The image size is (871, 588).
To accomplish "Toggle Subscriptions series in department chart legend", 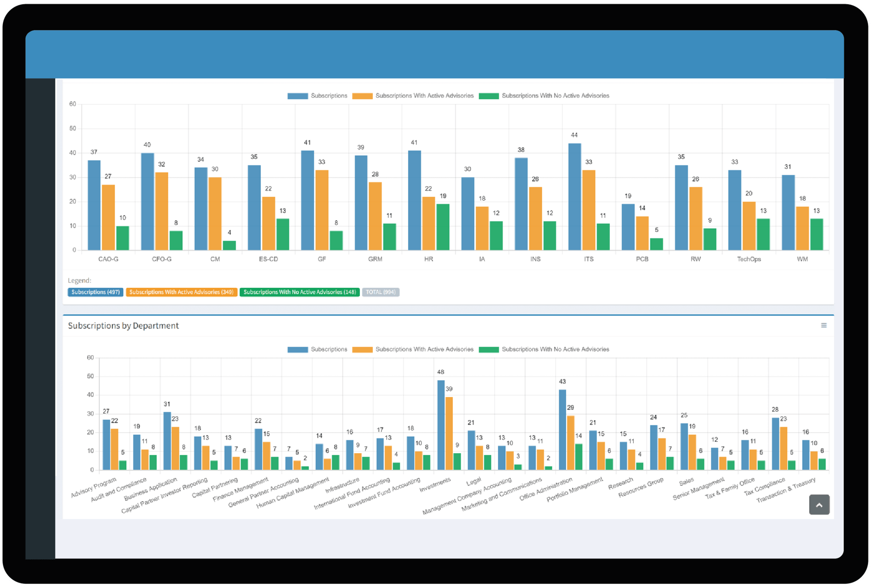I will pyautogui.click(x=317, y=349).
